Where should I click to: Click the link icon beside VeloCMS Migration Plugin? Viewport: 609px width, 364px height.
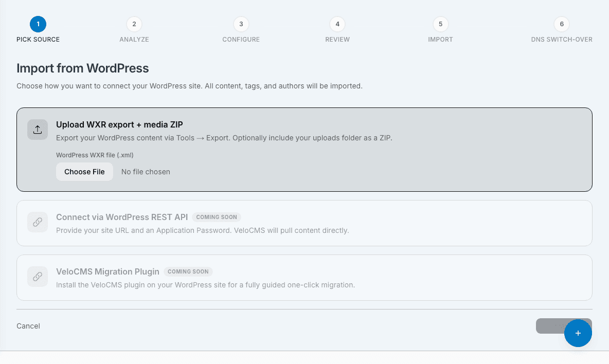[38, 276]
